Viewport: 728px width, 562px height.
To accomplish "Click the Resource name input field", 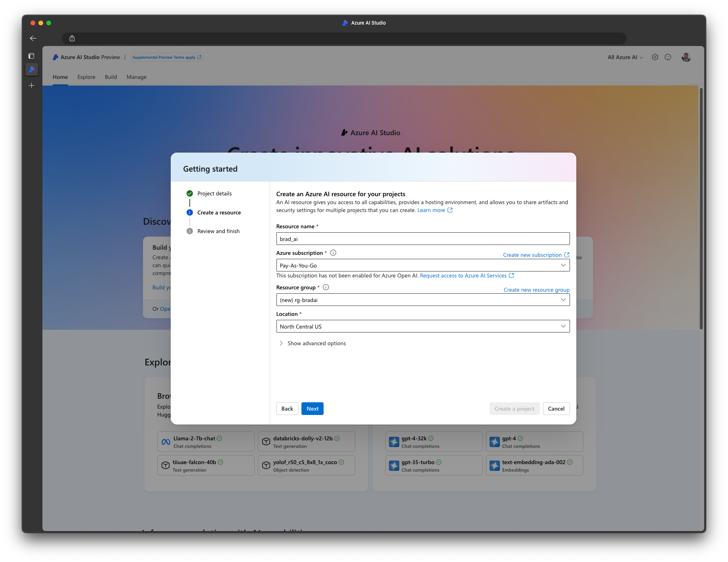I will [423, 239].
